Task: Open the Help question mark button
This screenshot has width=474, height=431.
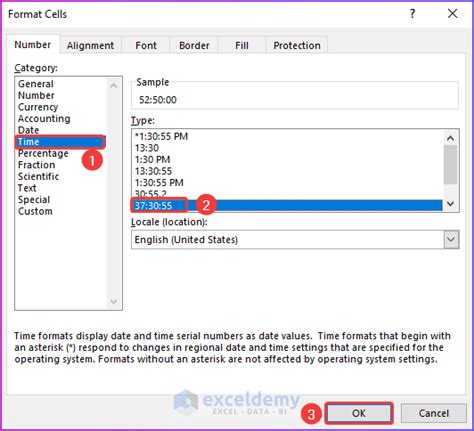Action: (x=413, y=14)
